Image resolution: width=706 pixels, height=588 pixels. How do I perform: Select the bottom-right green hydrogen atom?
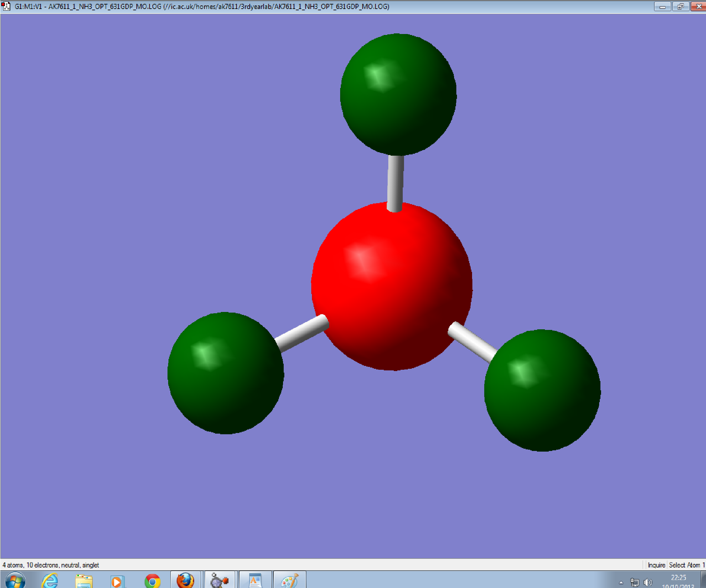pos(542,390)
